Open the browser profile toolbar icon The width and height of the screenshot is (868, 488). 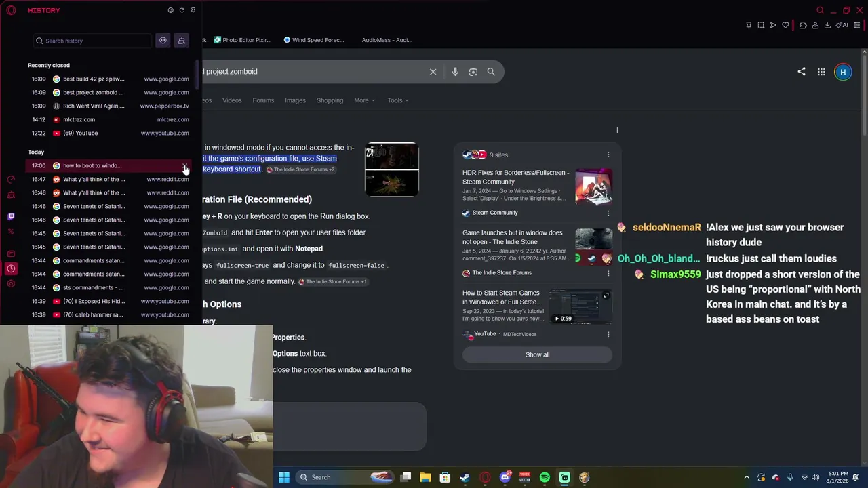(815, 25)
